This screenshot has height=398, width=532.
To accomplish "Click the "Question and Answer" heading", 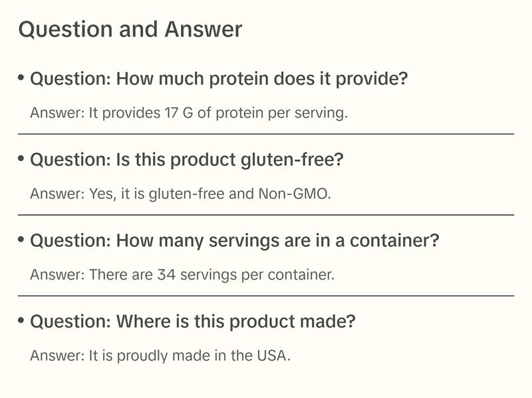I will (130, 29).
